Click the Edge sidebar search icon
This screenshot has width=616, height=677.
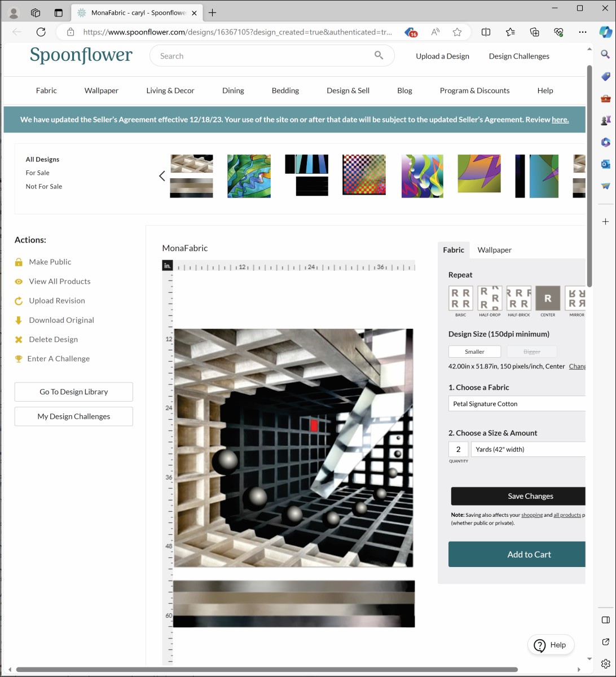605,54
